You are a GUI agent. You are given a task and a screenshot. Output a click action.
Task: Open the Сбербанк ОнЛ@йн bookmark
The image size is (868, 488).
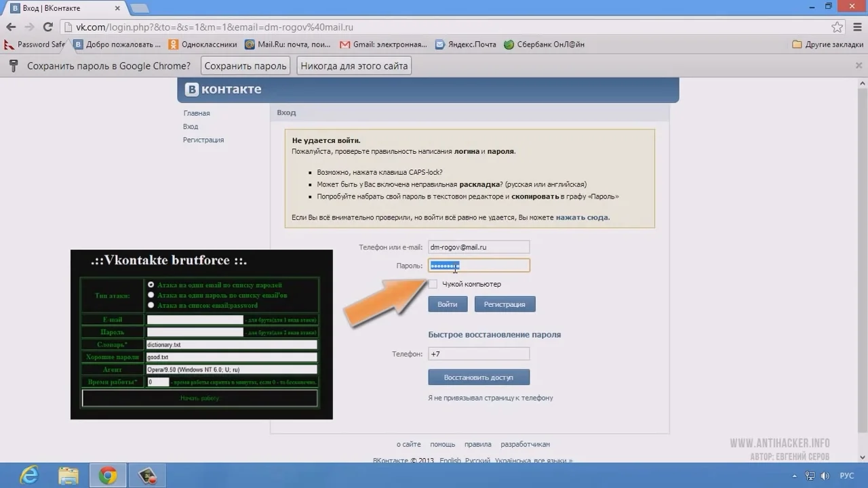pos(544,45)
